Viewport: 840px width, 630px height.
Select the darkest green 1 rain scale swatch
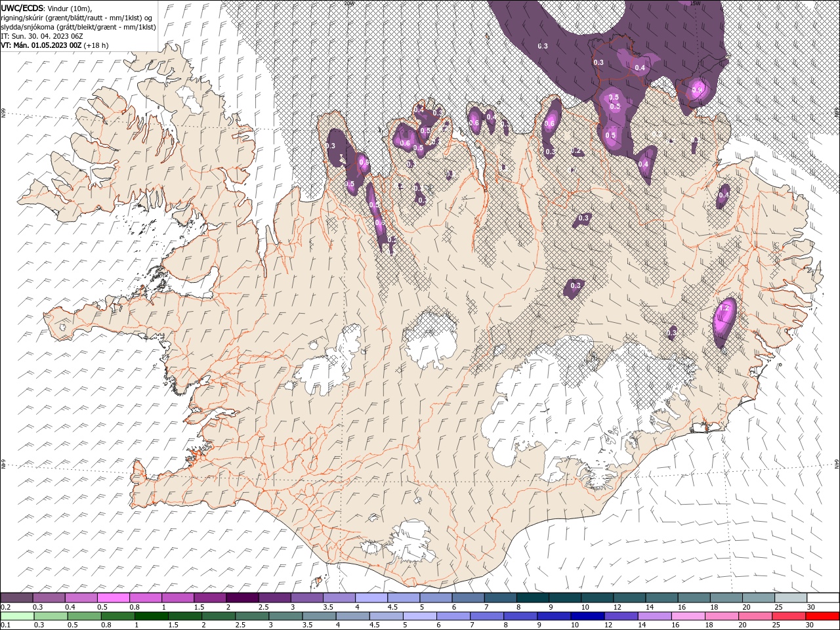click(x=151, y=616)
